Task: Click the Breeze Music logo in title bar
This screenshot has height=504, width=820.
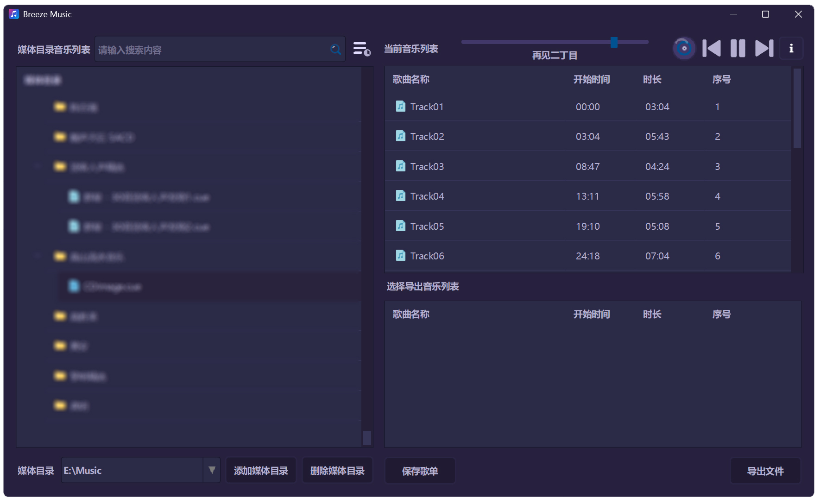Action: pos(13,14)
